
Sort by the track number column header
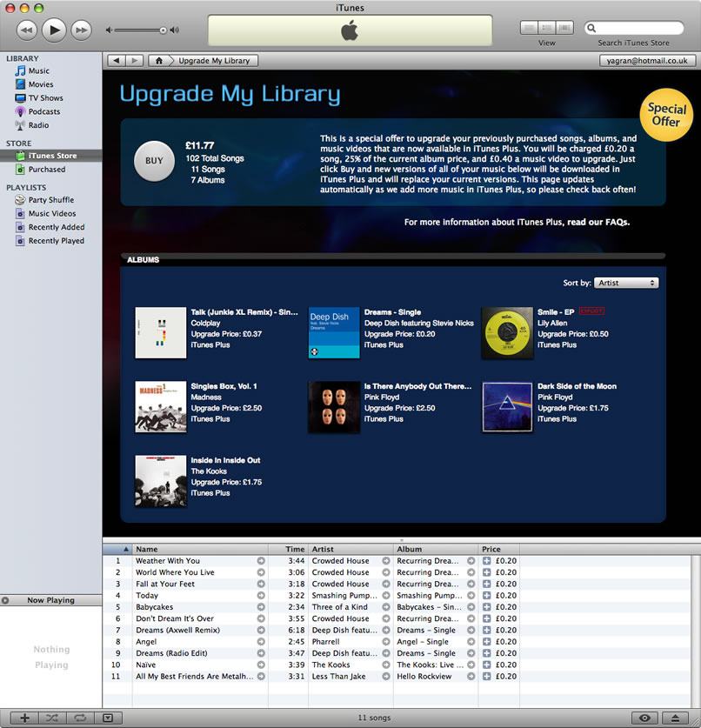click(x=117, y=549)
